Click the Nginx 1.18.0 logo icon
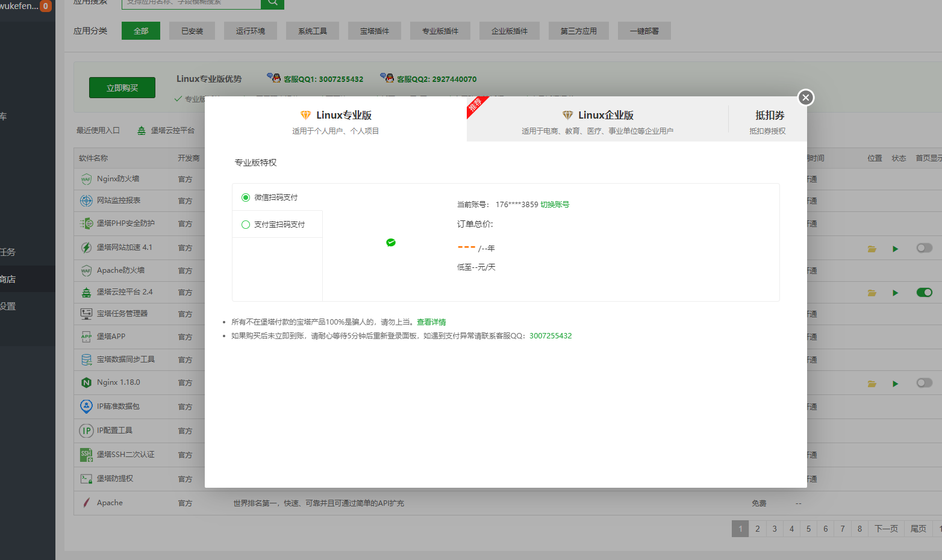The width and height of the screenshot is (942, 560). pyautogui.click(x=86, y=382)
